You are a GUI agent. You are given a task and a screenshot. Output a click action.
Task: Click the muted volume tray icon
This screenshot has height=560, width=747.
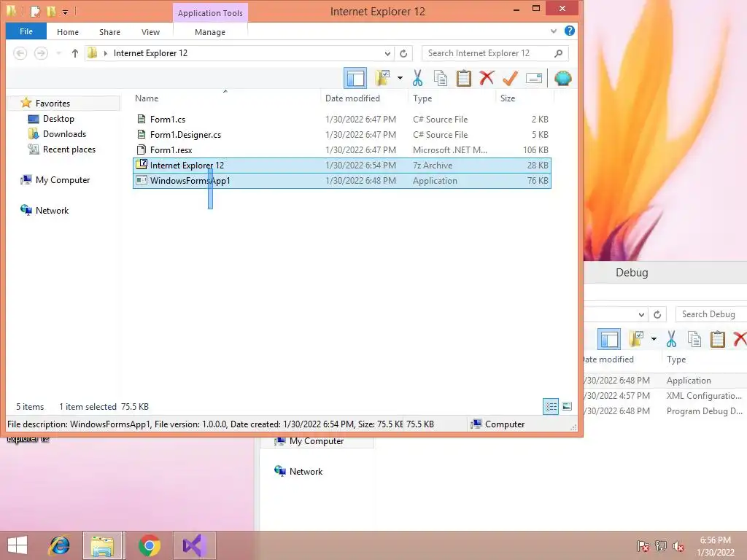tap(678, 546)
